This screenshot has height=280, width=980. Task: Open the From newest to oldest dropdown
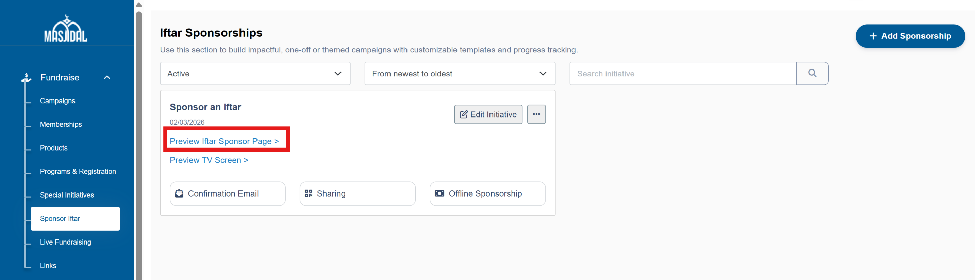459,74
